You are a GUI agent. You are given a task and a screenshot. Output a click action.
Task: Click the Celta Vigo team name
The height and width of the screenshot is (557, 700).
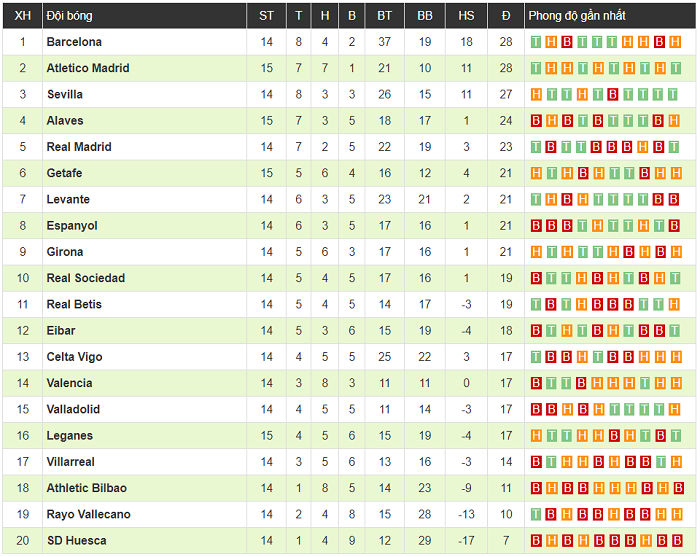pyautogui.click(x=74, y=357)
